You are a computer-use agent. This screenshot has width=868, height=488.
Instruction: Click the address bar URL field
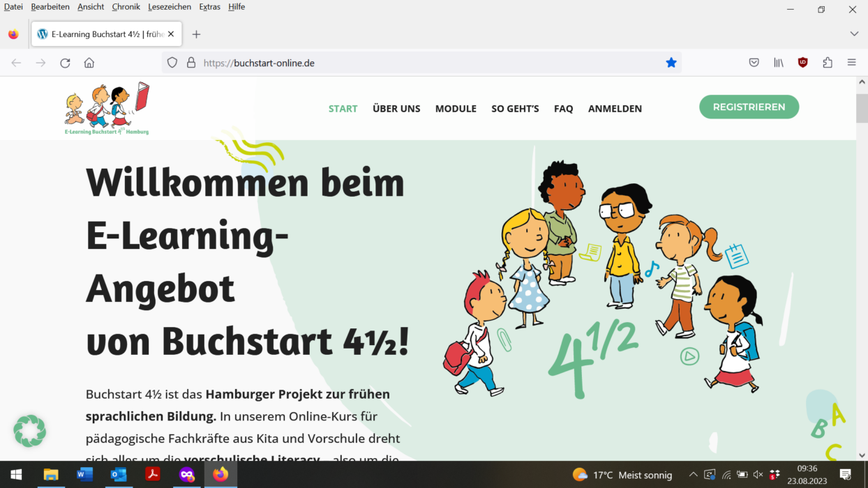tap(421, 63)
